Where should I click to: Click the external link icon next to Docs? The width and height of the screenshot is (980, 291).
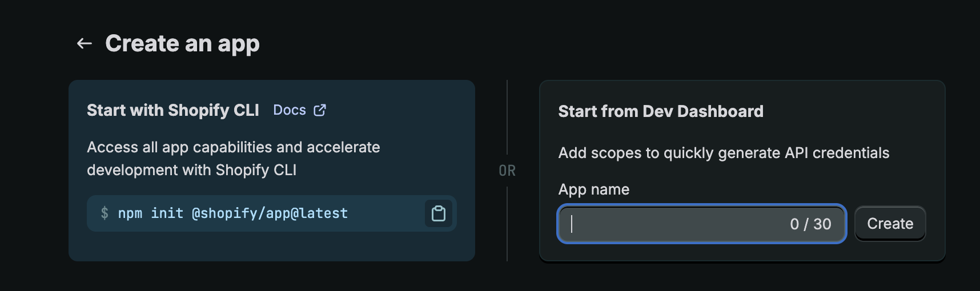(320, 110)
